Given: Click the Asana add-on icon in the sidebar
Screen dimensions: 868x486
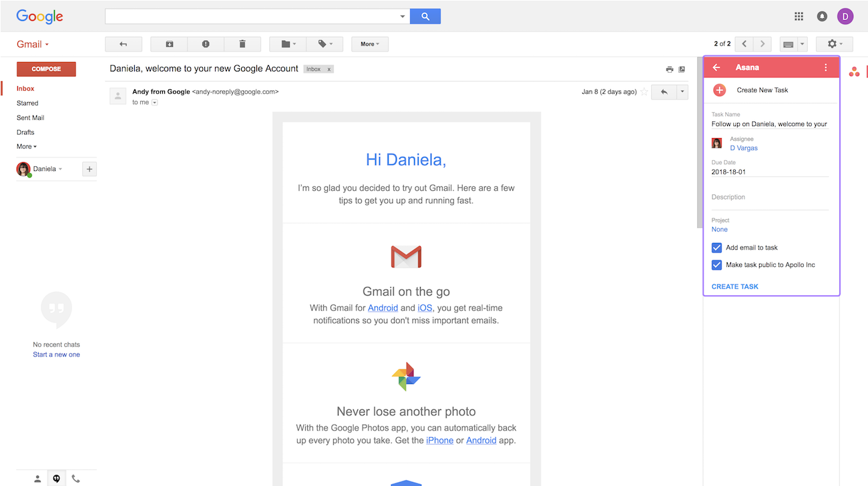Looking at the screenshot, I should 854,71.
